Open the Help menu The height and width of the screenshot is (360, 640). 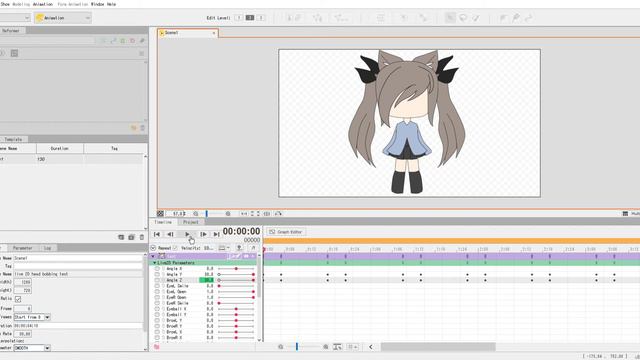point(111,4)
